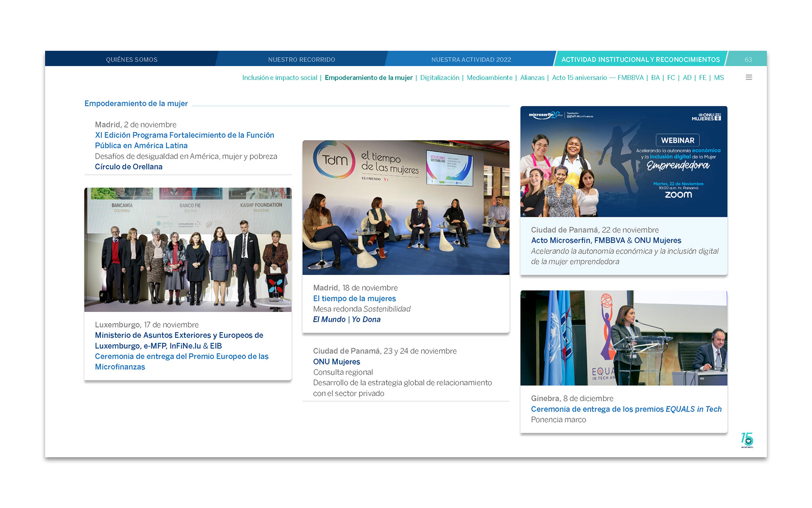The image size is (812, 508).
Task: Go to Inclusión e impacto social section
Action: (x=279, y=78)
